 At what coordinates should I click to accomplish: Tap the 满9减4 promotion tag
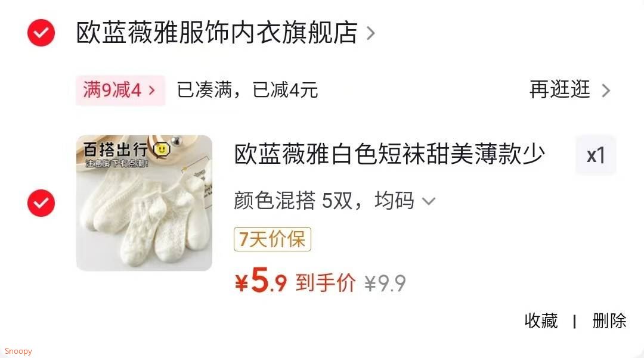[x=120, y=90]
